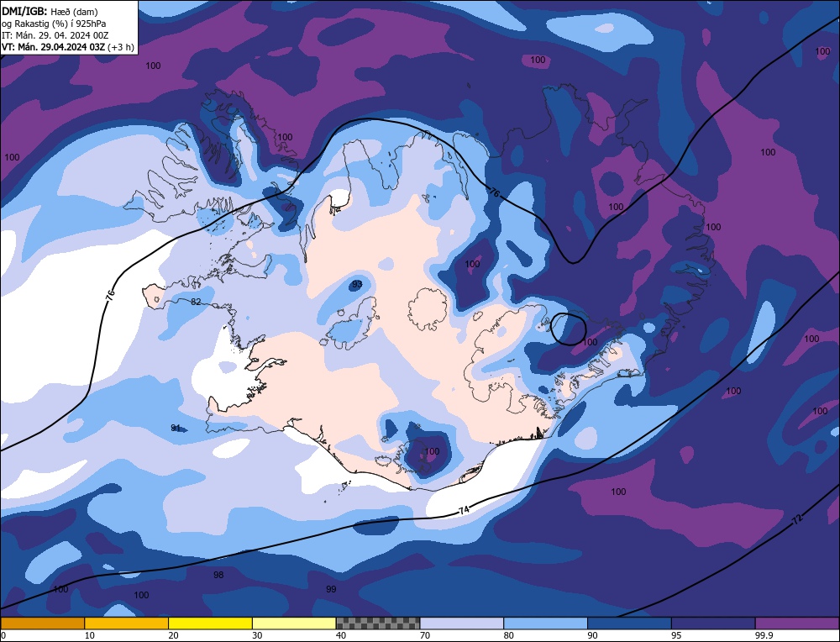Select the '70' legend scale number
This screenshot has height=642, width=840.
click(424, 635)
